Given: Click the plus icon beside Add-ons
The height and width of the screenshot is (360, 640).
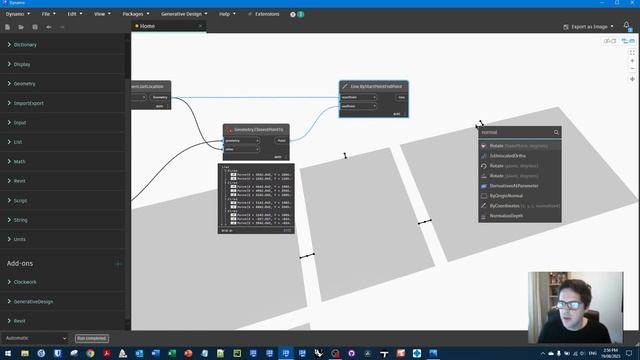Looking at the screenshot, I should (x=118, y=264).
